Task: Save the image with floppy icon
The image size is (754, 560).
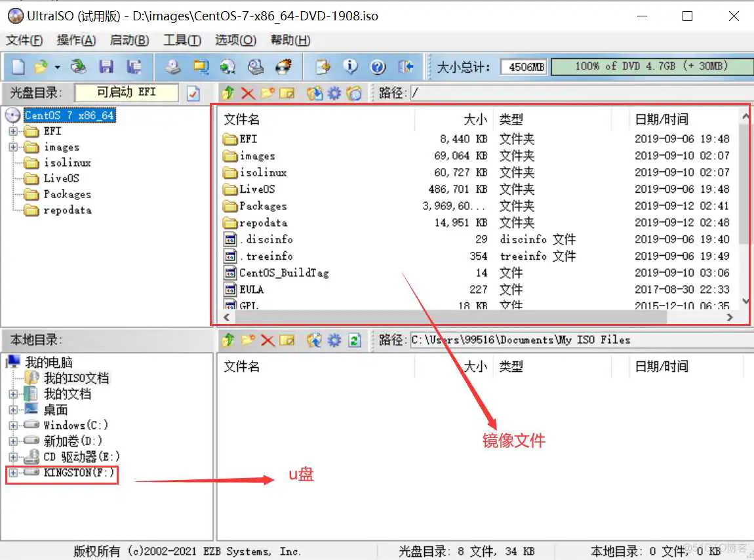Action: 106,66
